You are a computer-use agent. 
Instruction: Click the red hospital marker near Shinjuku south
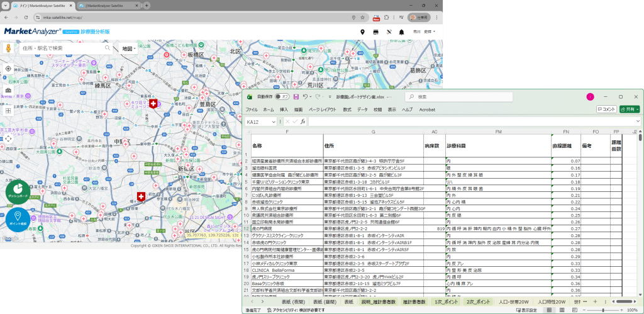pos(141,196)
